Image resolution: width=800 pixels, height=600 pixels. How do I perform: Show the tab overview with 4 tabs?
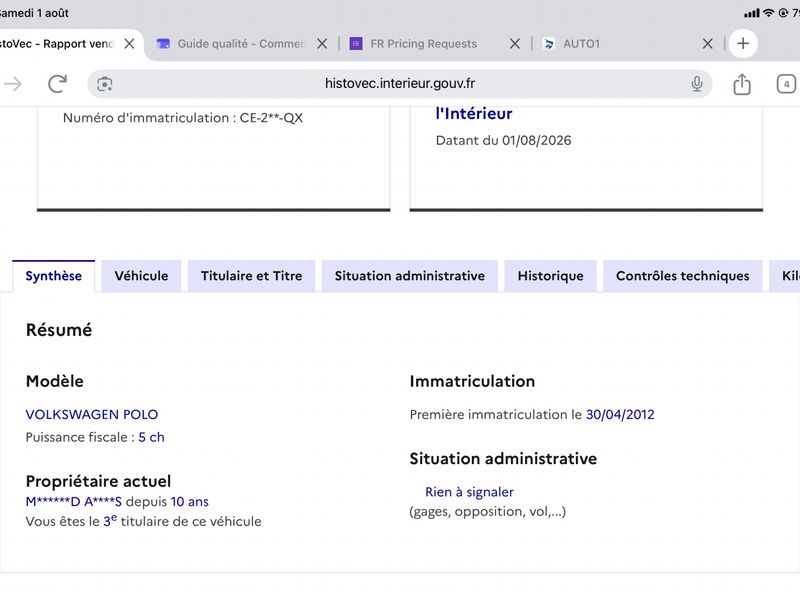coord(786,84)
